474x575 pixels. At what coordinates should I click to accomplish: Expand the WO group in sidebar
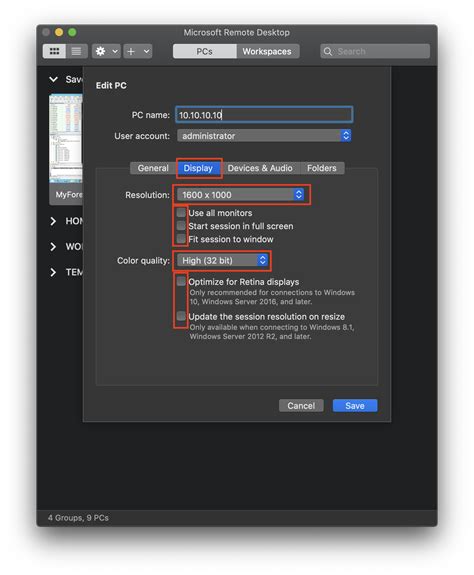53,246
